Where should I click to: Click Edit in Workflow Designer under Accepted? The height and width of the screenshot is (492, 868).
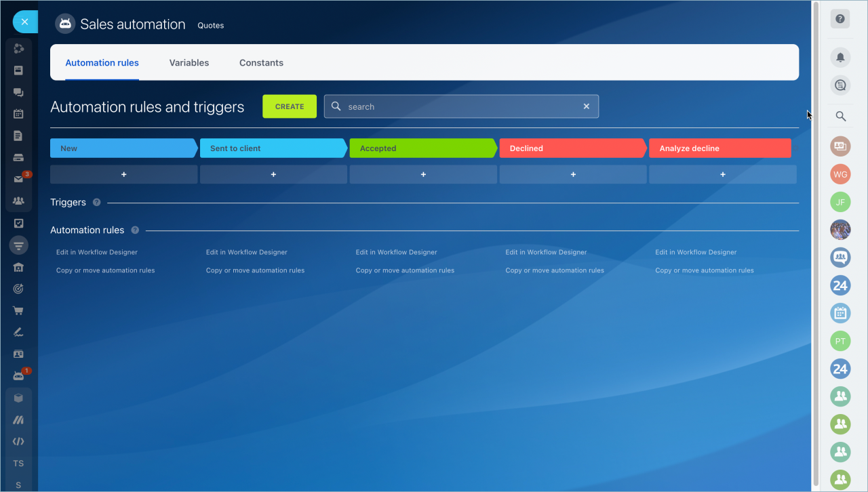click(x=397, y=252)
